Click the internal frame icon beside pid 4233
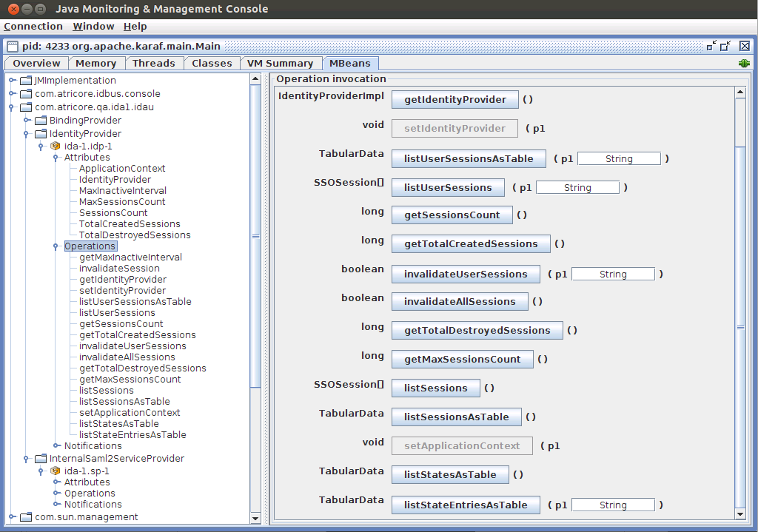Screen dimensions: 758x532 click(13, 47)
